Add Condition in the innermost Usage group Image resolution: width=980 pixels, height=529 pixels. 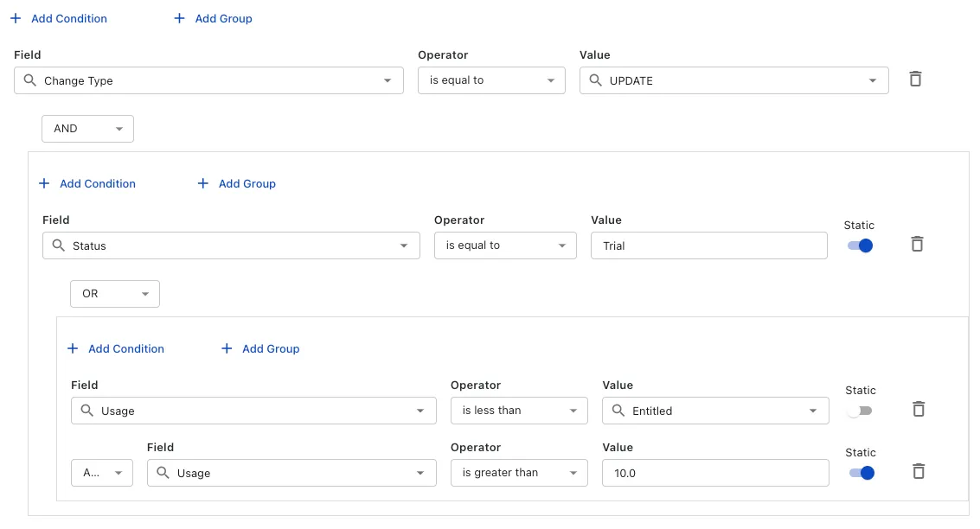pyautogui.click(x=116, y=348)
